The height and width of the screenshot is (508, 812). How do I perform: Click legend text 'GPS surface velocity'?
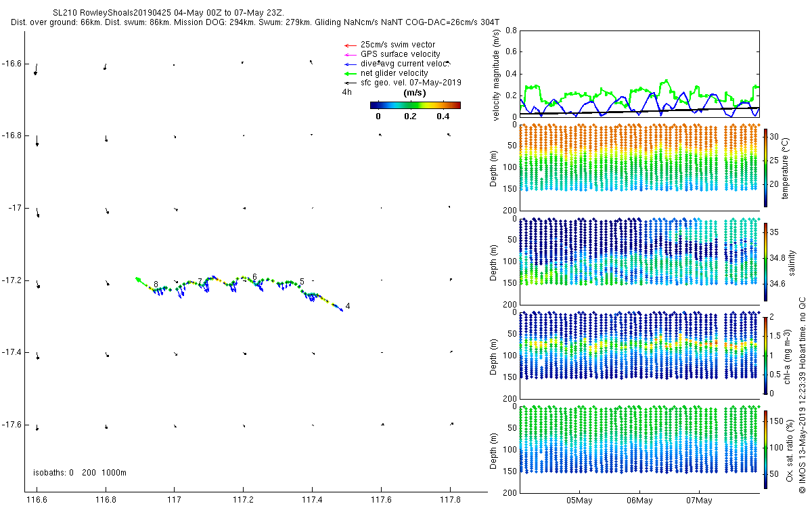[400, 54]
